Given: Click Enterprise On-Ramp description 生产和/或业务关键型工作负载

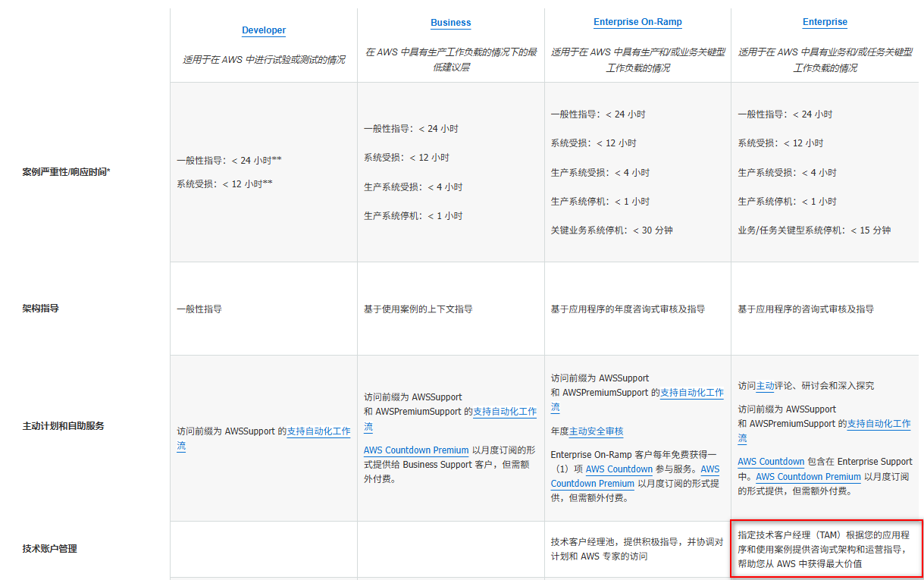Looking at the screenshot, I should pyautogui.click(x=637, y=60).
